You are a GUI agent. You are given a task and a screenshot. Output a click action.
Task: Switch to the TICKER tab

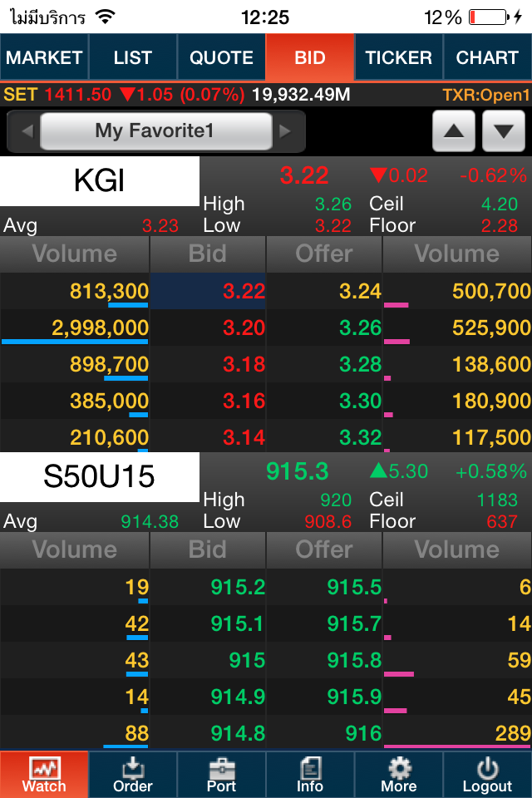[399, 57]
